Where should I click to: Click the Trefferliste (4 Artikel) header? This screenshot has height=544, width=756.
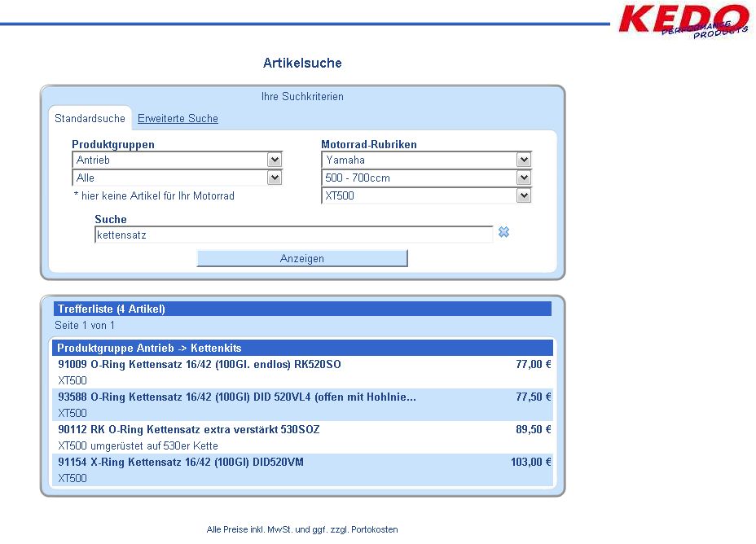point(302,309)
